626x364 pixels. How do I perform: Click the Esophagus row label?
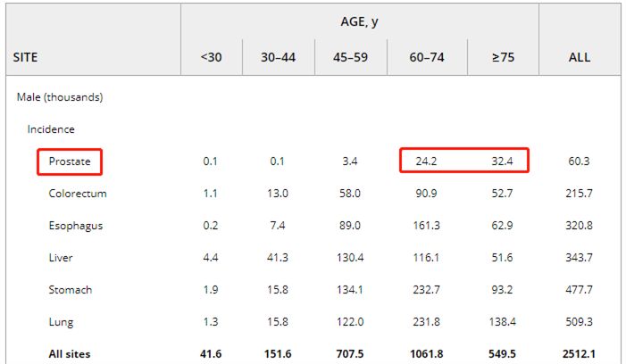[76, 226]
